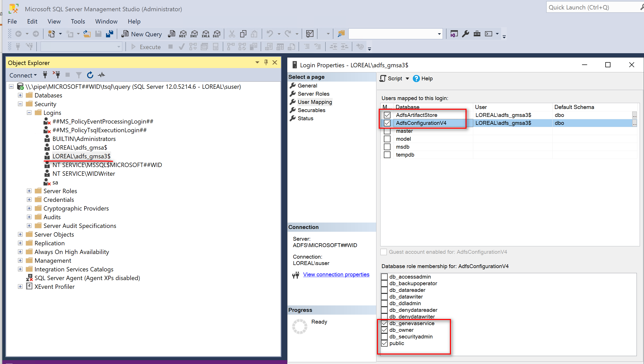Open the DMX query icon
Image resolution: width=644 pixels, height=364 pixels.
pyautogui.click(x=194, y=34)
